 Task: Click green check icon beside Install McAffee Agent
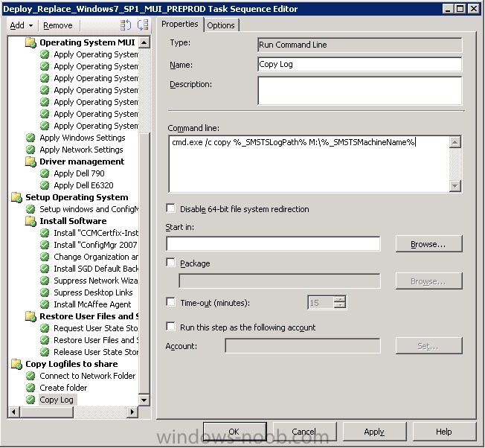tap(45, 304)
